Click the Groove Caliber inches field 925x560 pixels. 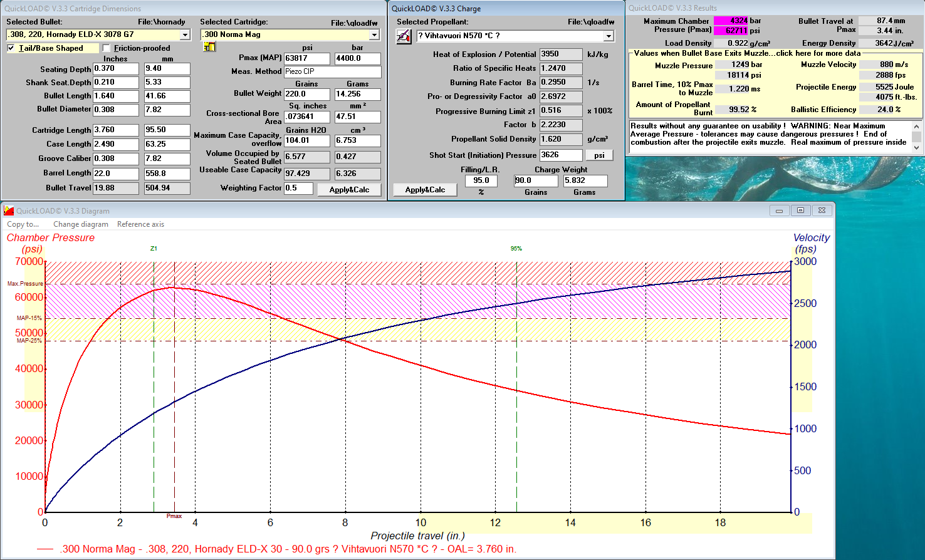tap(116, 159)
